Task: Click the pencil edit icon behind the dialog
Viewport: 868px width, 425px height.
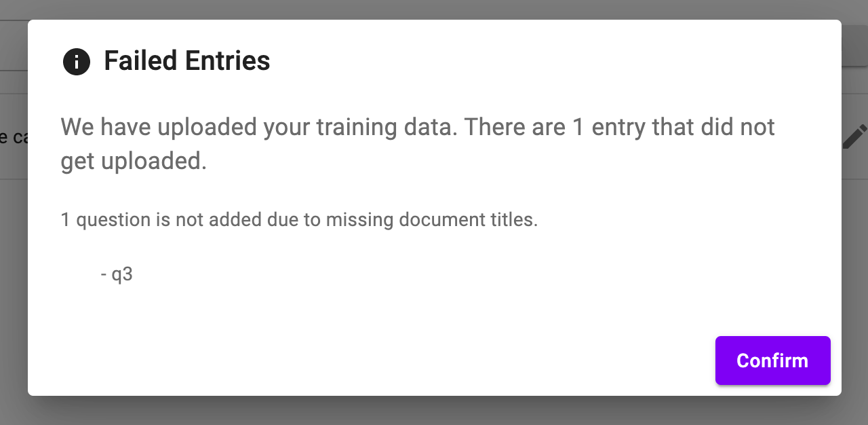Action: tap(854, 136)
